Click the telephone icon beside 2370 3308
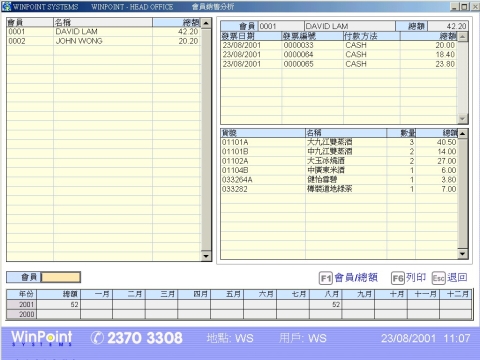Image resolution: width=480 pixels, height=360 pixels. [97, 338]
